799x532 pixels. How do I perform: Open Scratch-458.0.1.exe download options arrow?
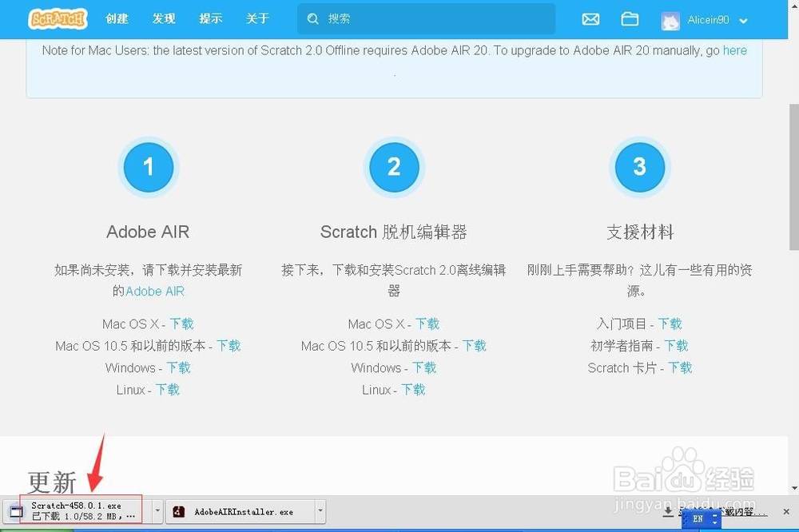pos(157,510)
